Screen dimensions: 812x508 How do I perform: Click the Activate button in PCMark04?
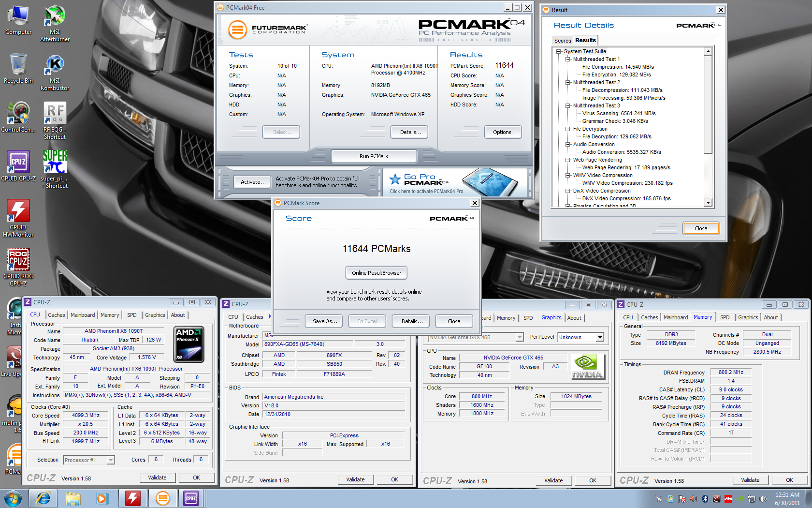(x=253, y=182)
